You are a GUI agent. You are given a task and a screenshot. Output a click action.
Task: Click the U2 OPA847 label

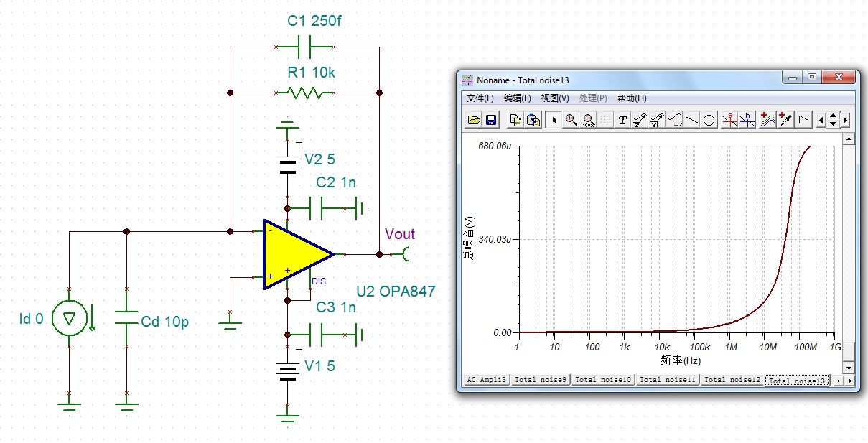pos(396,292)
